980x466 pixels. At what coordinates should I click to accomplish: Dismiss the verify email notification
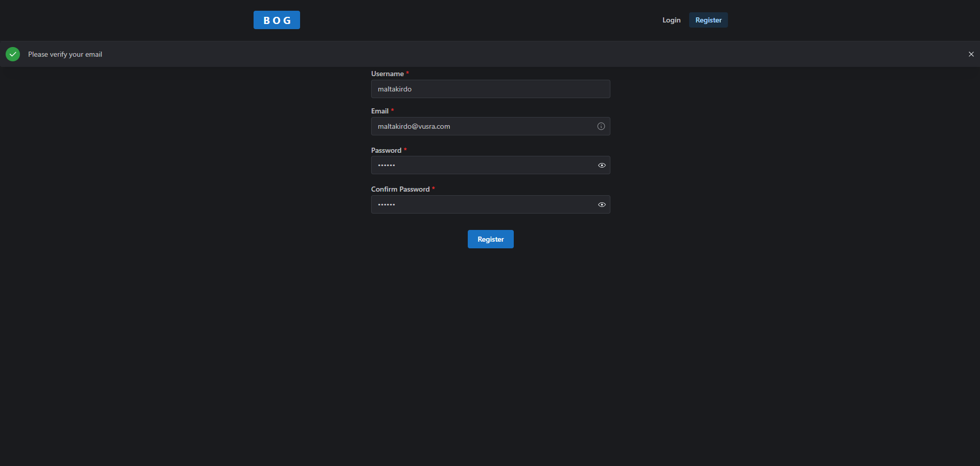tap(971, 54)
